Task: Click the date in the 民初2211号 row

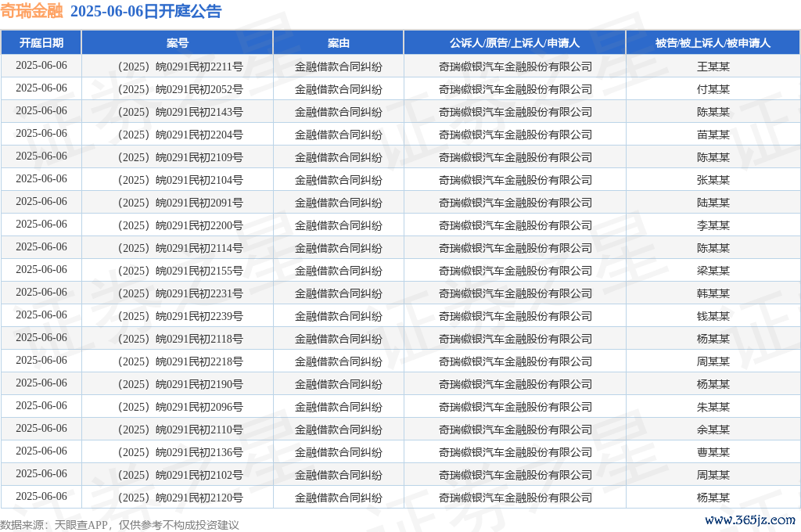Action: click(x=41, y=66)
